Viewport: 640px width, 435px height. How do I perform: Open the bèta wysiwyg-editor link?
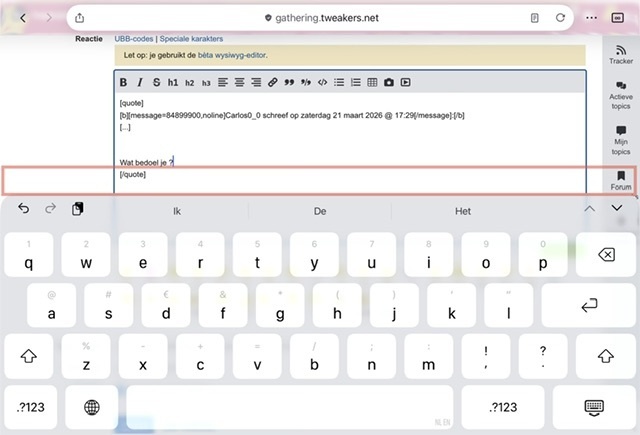232,55
